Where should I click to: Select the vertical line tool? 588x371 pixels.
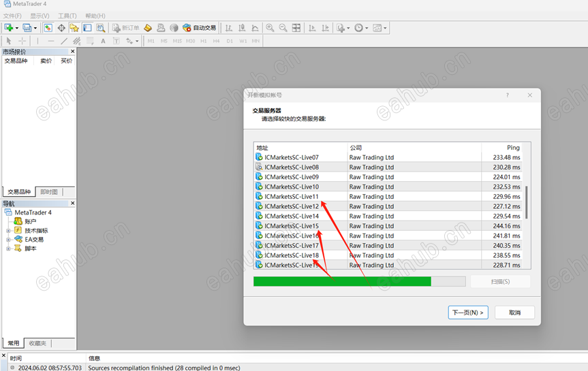(37, 41)
